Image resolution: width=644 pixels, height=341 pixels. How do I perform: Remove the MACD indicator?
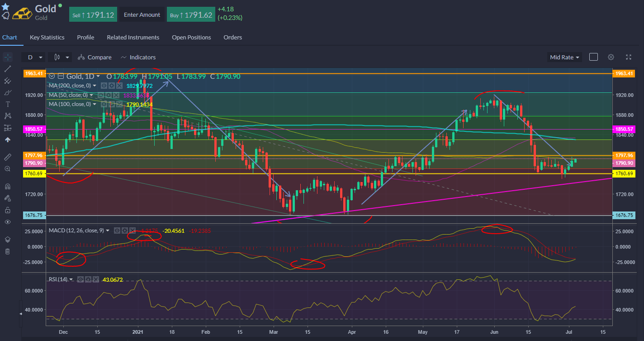[x=133, y=231]
